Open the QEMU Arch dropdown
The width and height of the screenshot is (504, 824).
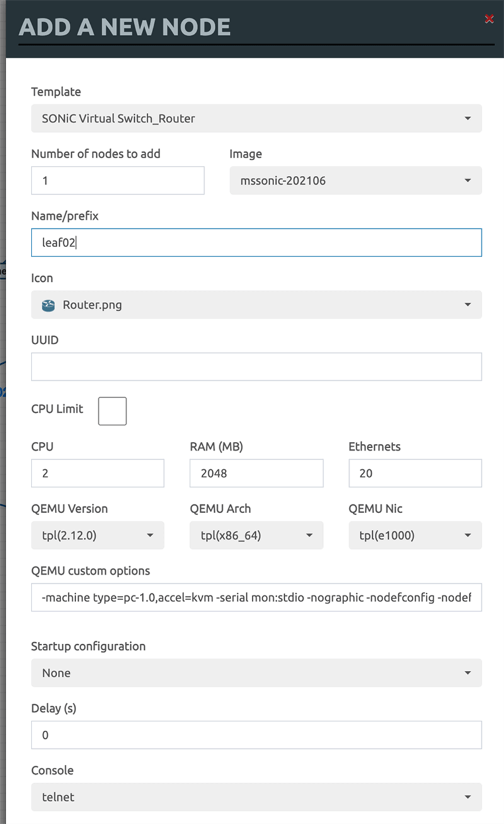pos(256,536)
